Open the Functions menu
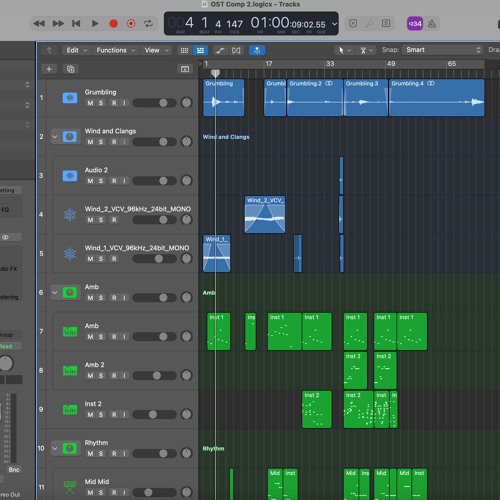 pos(115,50)
